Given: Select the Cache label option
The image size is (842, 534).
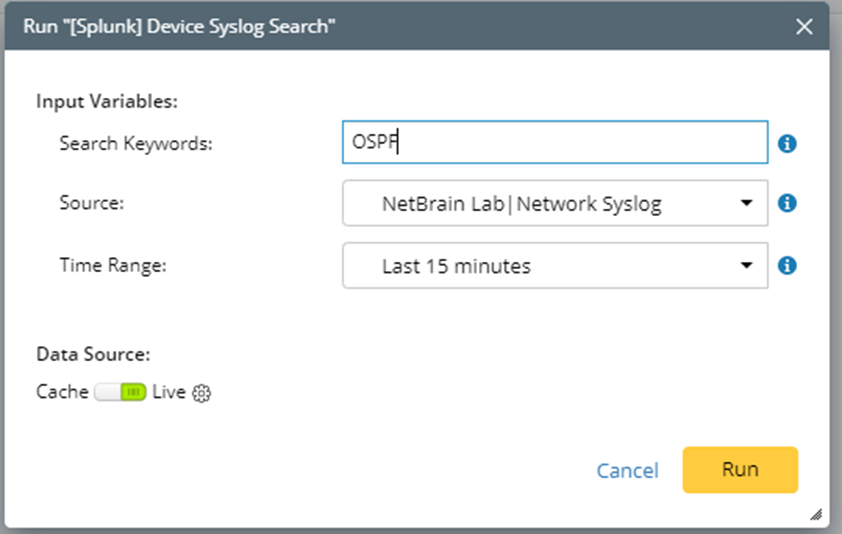Looking at the screenshot, I should (62, 392).
